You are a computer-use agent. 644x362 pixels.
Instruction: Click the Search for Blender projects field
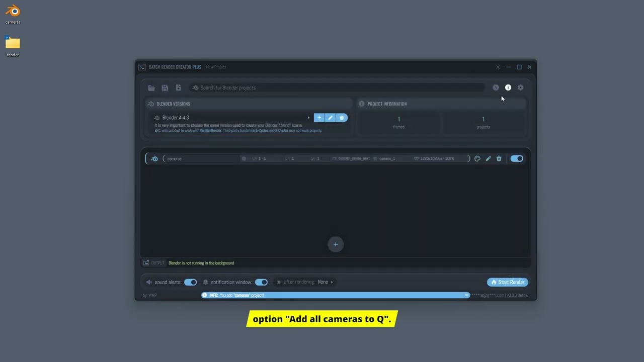[x=337, y=87]
